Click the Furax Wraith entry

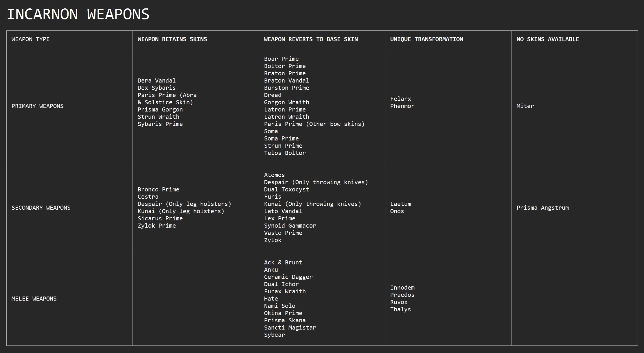[x=285, y=291]
